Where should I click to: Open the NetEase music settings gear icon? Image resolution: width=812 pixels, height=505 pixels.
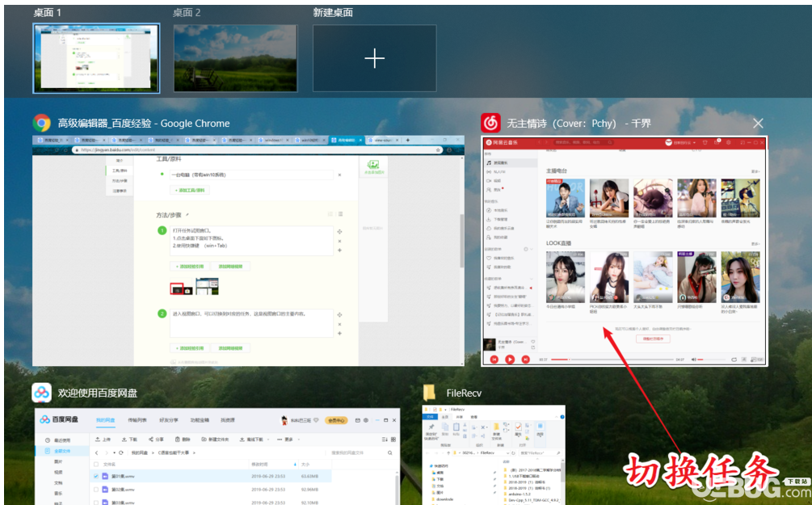pyautogui.click(x=729, y=142)
